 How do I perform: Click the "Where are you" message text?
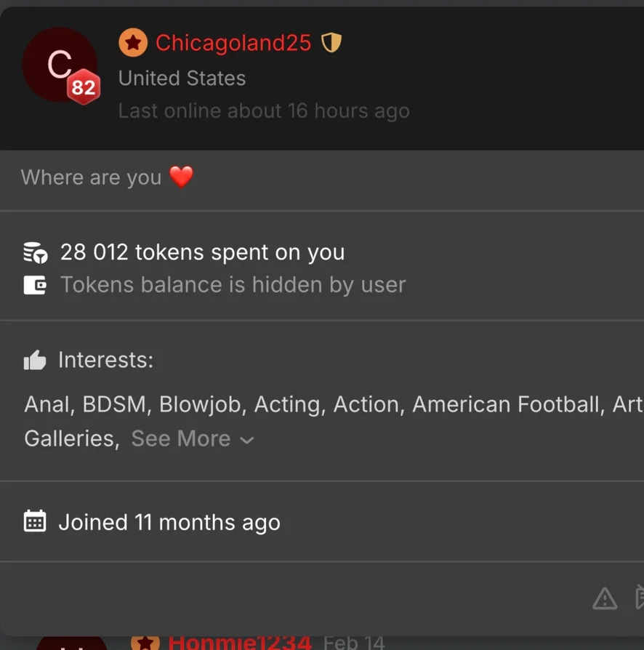[91, 177]
